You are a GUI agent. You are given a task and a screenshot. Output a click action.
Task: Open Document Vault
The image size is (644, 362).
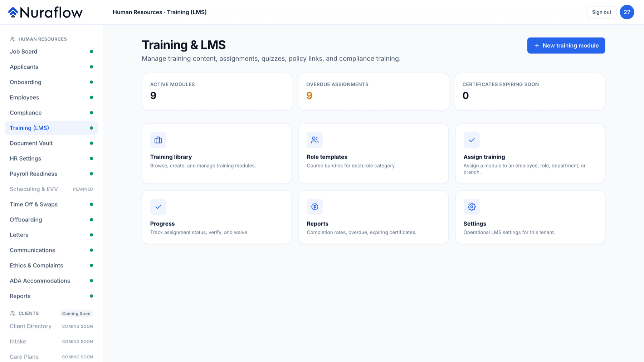click(x=52, y=143)
